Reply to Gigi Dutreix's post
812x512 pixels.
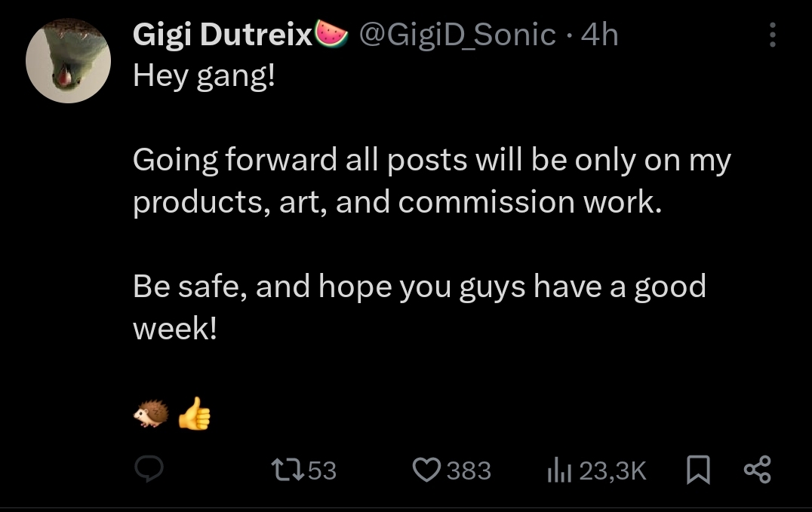(x=149, y=471)
